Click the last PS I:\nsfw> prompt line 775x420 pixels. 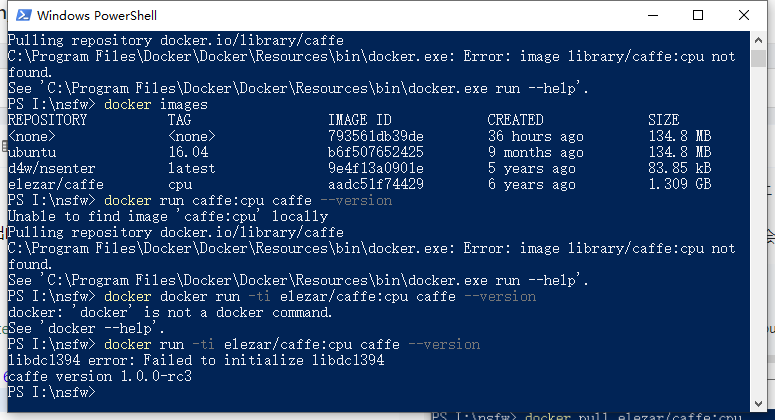[x=51, y=392]
